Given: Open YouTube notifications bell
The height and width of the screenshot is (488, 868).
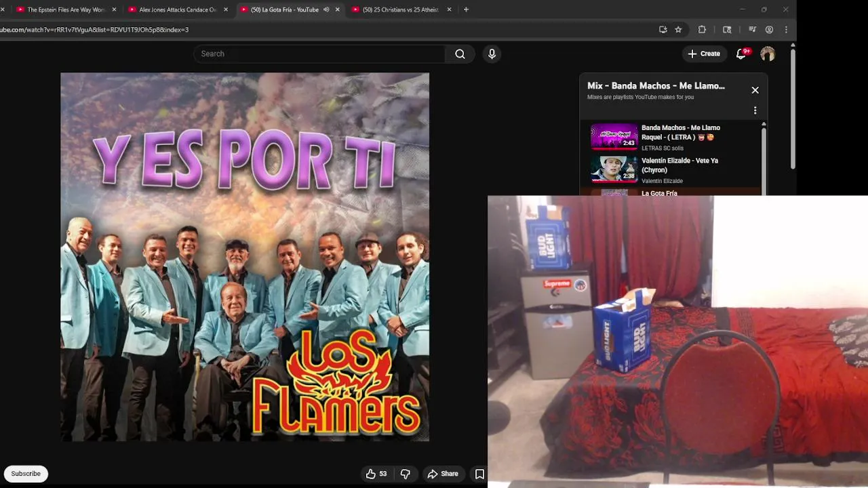Looking at the screenshot, I should pos(741,54).
